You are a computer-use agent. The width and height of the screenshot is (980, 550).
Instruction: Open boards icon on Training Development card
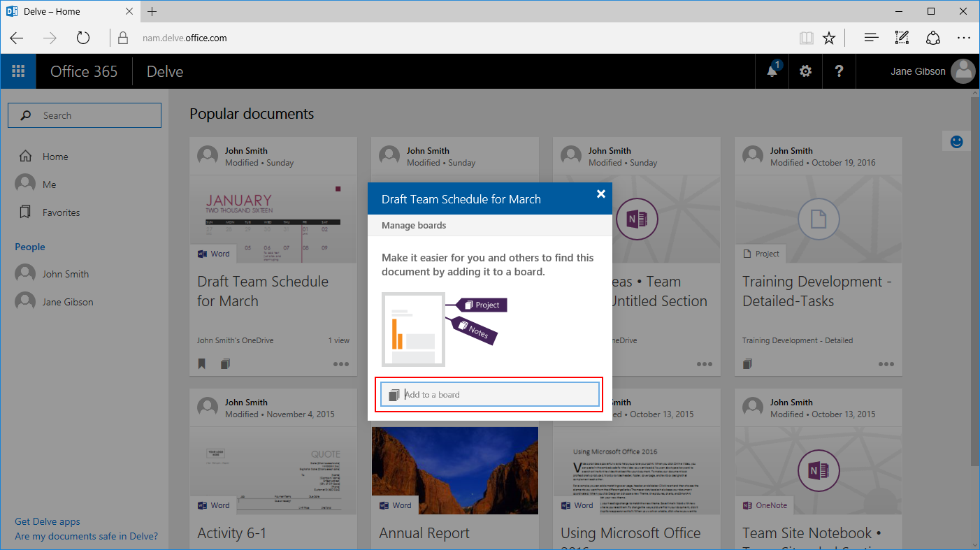[747, 363]
